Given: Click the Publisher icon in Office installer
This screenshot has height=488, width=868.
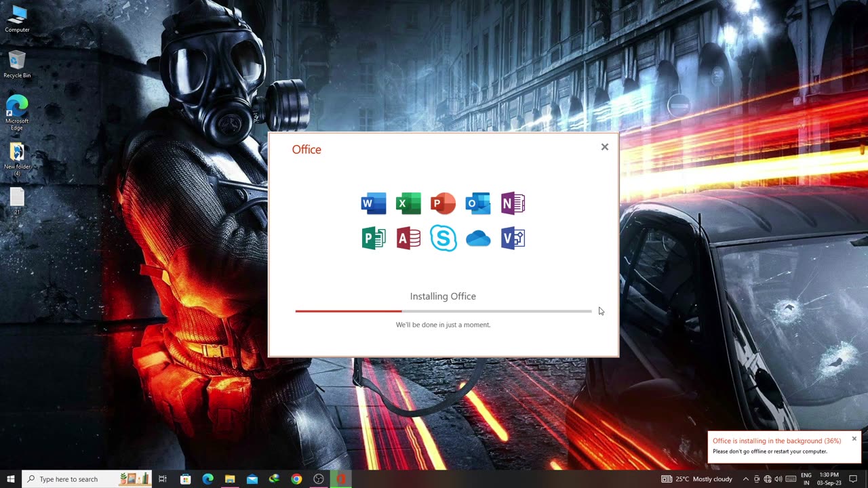Looking at the screenshot, I should pyautogui.click(x=374, y=239).
